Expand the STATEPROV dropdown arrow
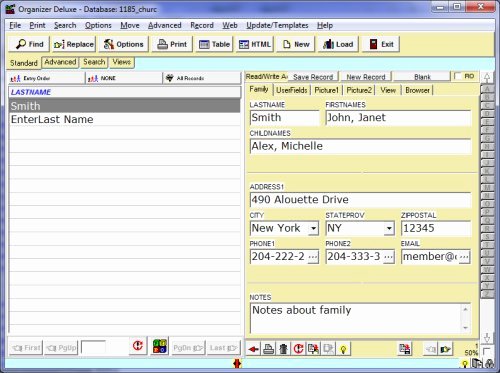 pos(389,228)
